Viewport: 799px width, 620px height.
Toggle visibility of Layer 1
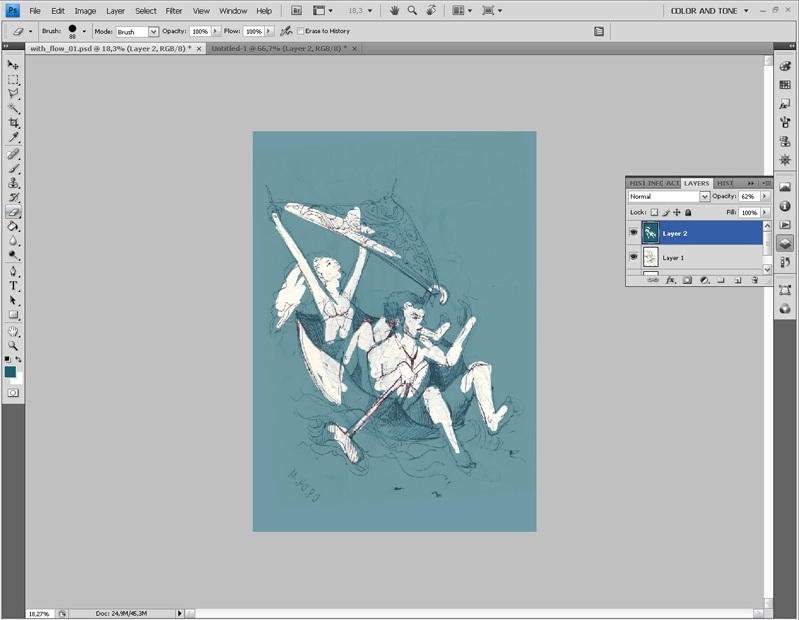tap(633, 257)
